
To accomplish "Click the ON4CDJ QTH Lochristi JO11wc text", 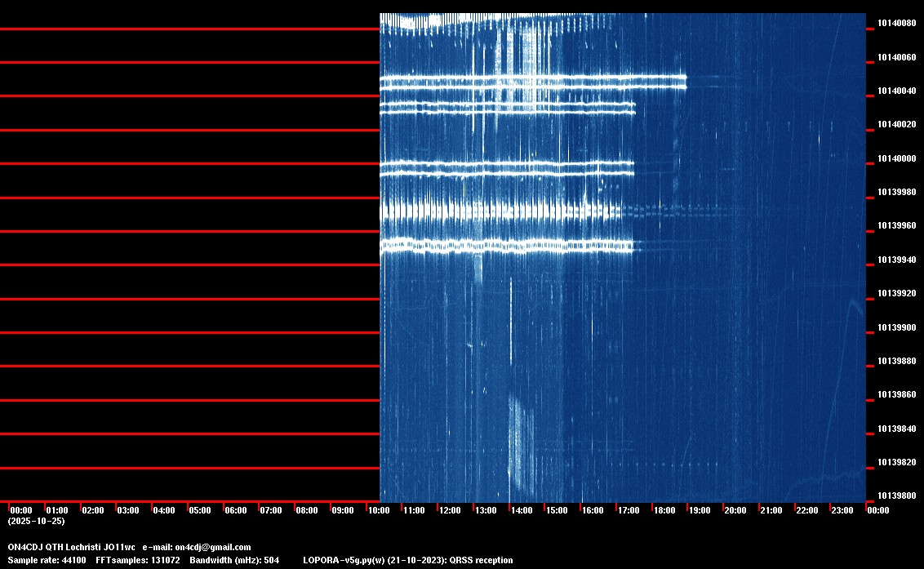I will pos(71,548).
